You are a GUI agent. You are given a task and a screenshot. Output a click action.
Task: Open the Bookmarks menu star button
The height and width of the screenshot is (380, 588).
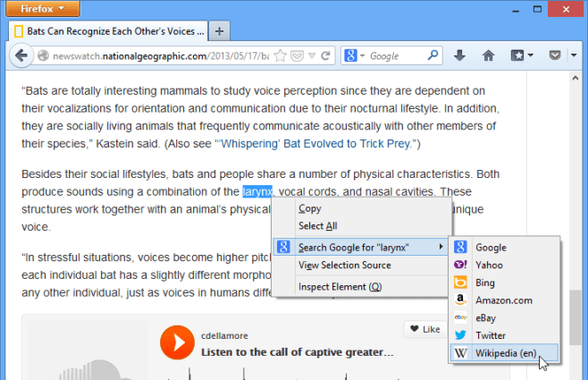point(522,56)
